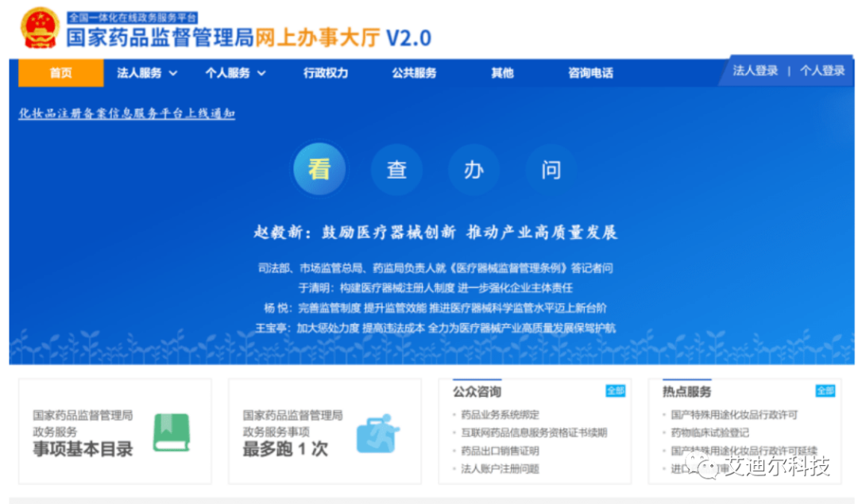Image resolution: width=858 pixels, height=504 pixels.
Task: Select 其他 in the navigation bar
Action: pyautogui.click(x=502, y=72)
